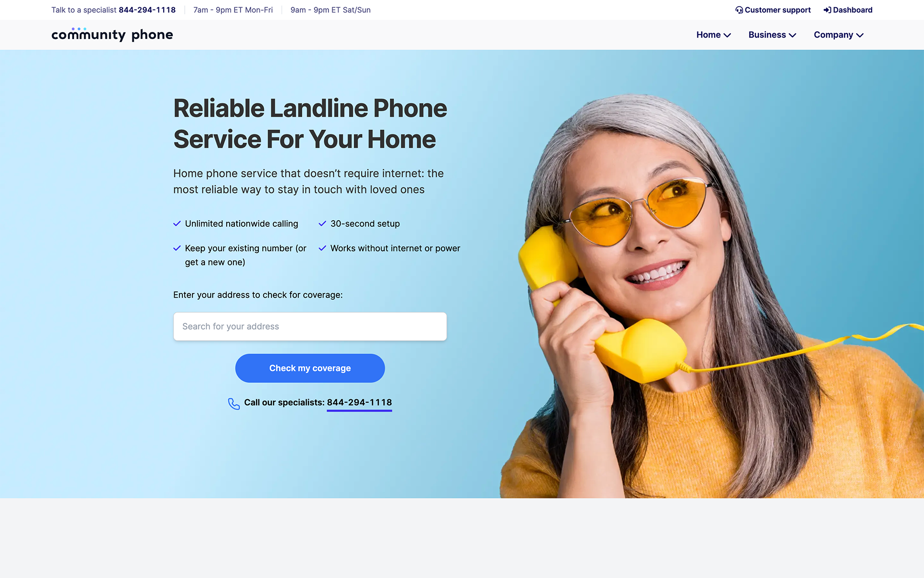Open the Business menu item

[767, 35]
